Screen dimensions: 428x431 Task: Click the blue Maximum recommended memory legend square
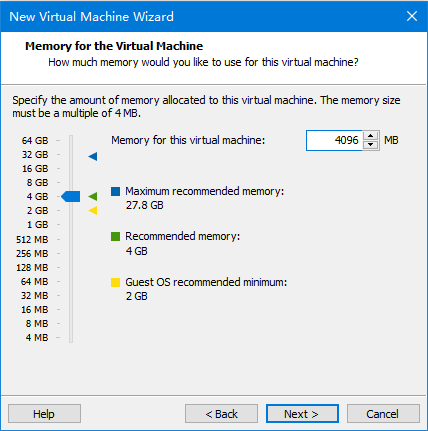pos(115,191)
